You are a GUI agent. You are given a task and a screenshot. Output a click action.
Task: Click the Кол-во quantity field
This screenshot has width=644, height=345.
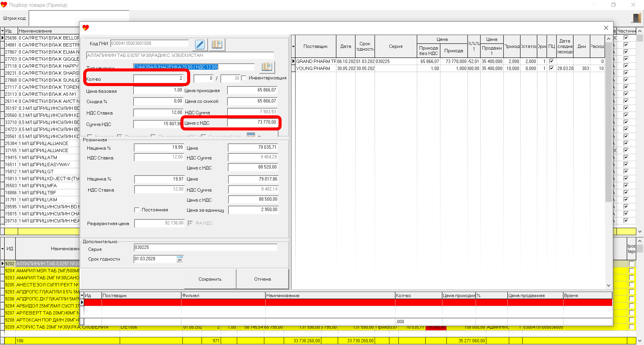pos(159,78)
